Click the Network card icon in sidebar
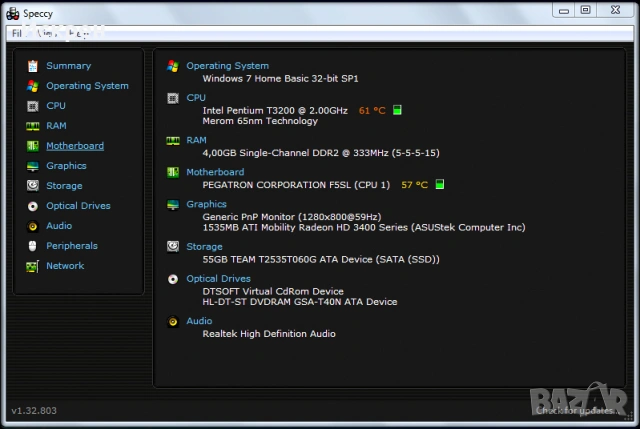The width and height of the screenshot is (640, 429). [33, 266]
